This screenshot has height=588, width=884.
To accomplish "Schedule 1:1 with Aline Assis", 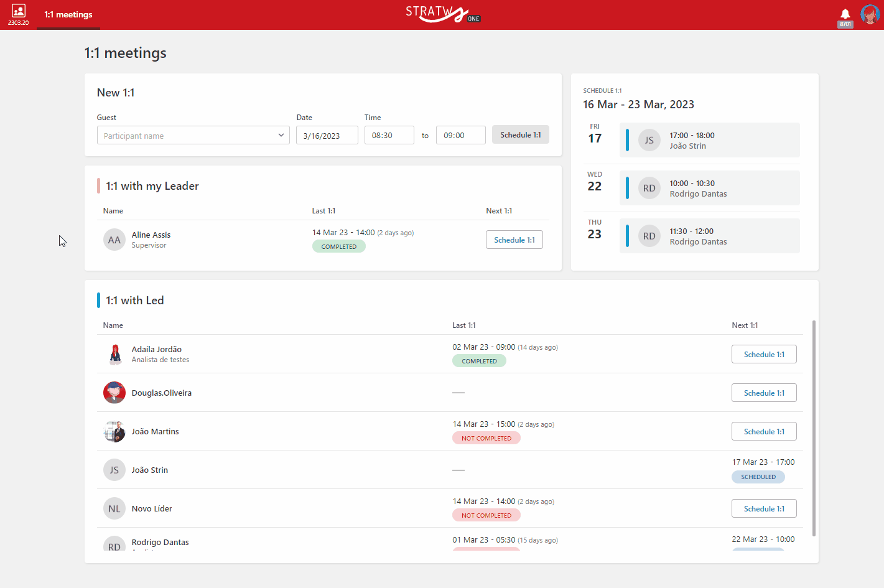I will (x=514, y=240).
